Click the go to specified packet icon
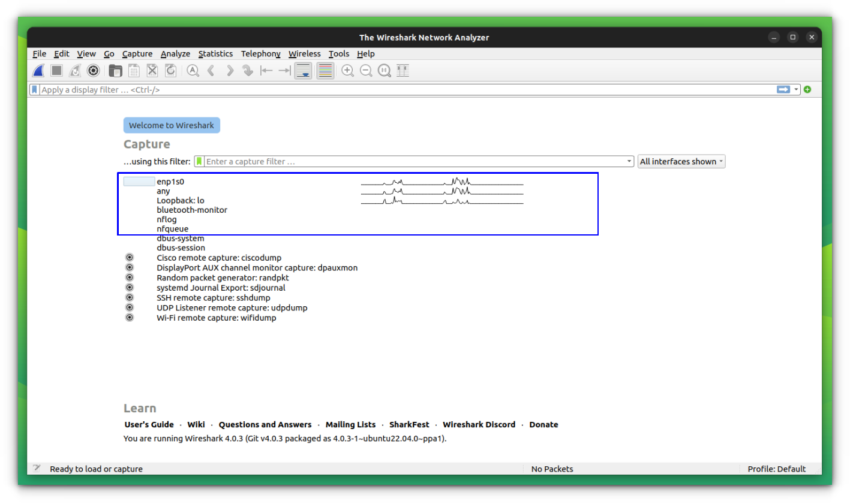The image size is (850, 504). tap(248, 71)
